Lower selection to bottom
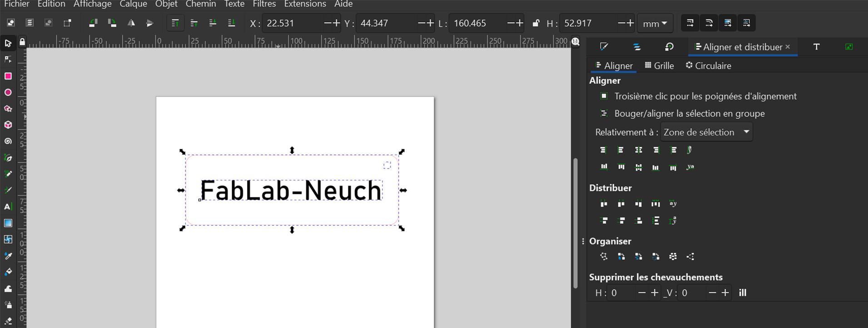The height and width of the screenshot is (328, 868). [x=231, y=23]
